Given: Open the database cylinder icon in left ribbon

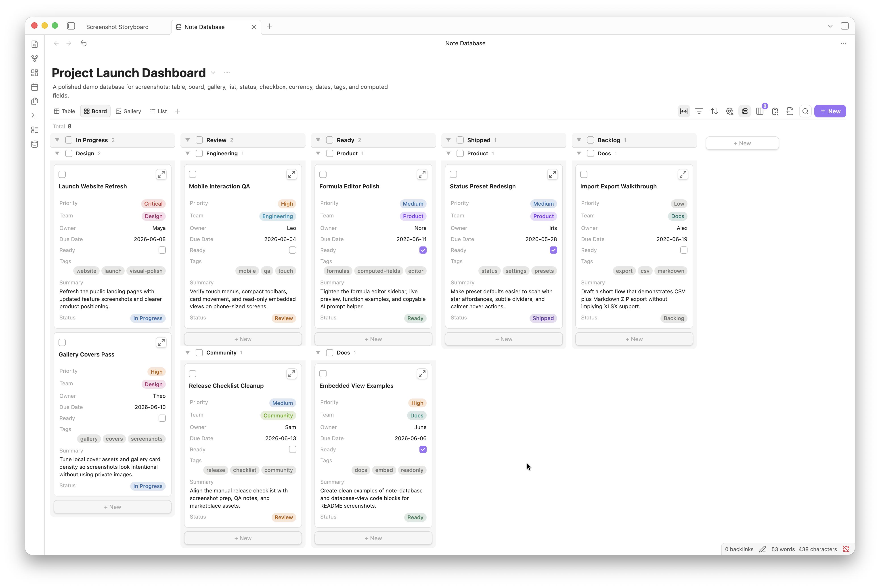Looking at the screenshot, I should click(35, 144).
